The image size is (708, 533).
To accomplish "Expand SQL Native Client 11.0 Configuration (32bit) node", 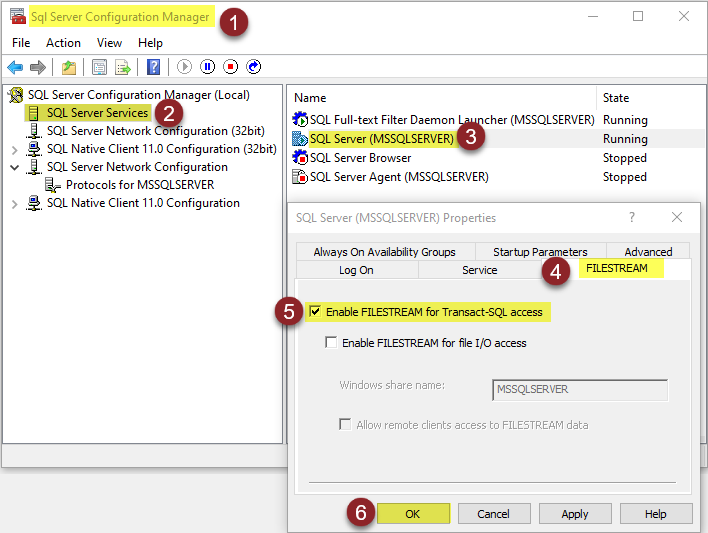I will coord(14,150).
